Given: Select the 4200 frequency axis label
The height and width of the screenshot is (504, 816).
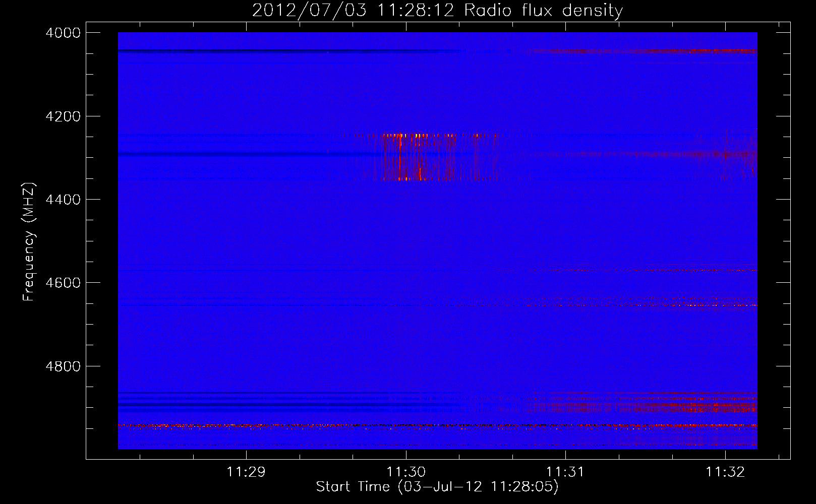Looking at the screenshot, I should click(x=63, y=116).
